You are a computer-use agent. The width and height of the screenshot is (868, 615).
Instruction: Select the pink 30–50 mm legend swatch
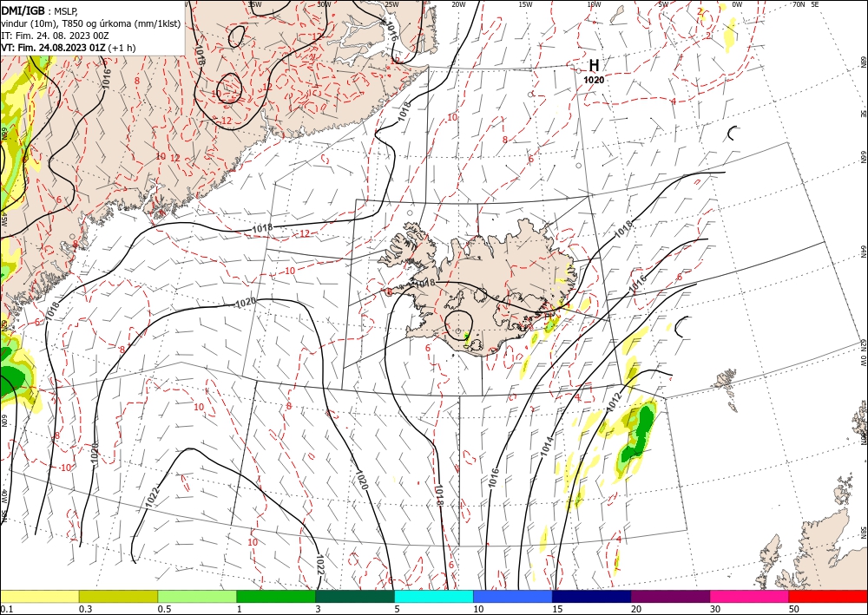750,596
